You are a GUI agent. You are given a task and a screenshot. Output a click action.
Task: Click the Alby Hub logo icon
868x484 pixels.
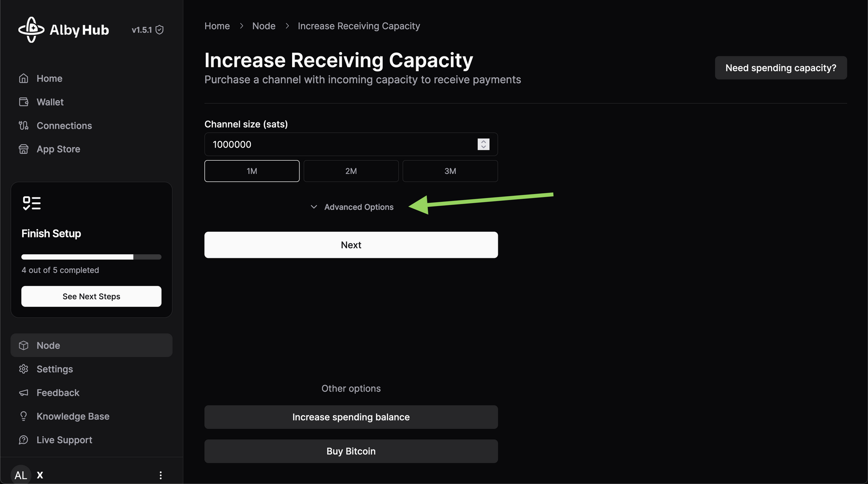[x=31, y=30]
